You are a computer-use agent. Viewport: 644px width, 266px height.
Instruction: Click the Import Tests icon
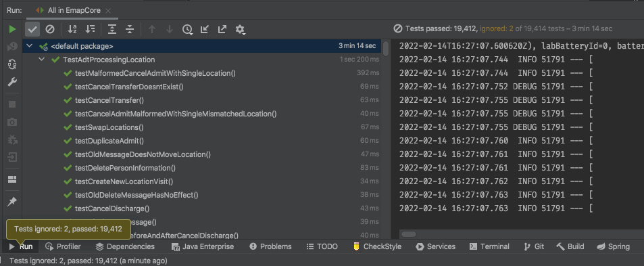[x=205, y=29]
